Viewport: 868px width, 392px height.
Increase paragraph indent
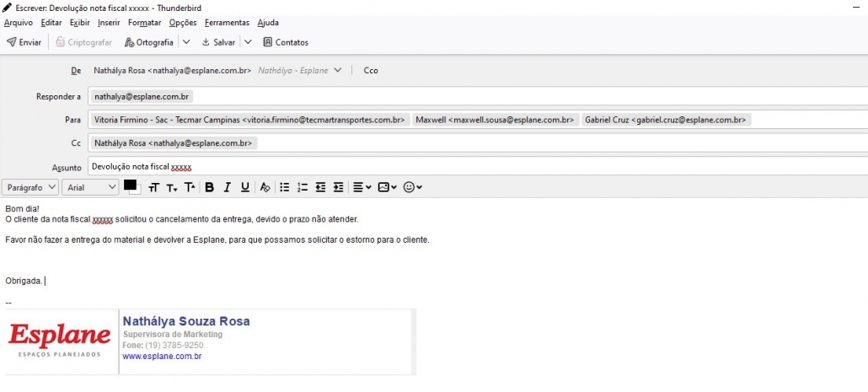[339, 187]
